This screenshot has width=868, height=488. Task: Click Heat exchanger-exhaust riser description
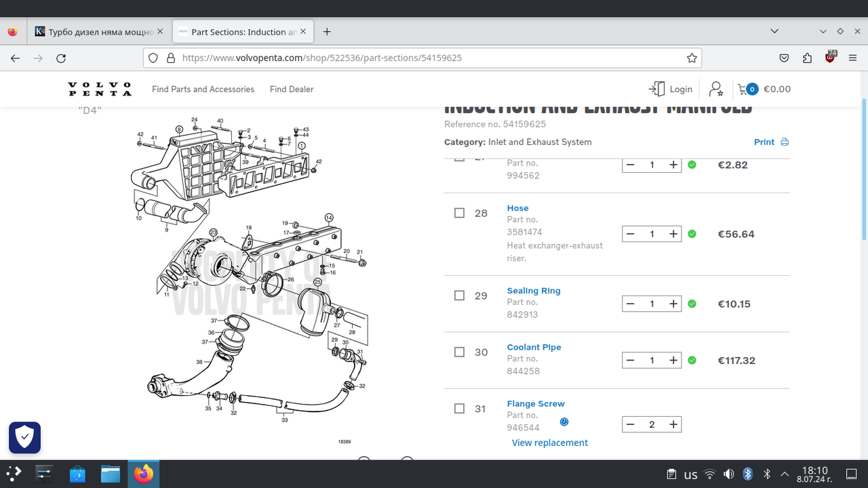(555, 251)
